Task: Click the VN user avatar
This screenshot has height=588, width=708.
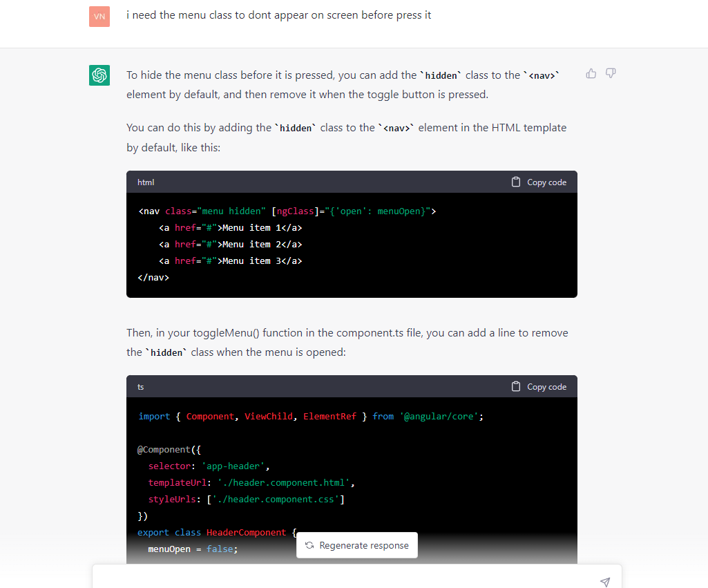Action: 99,16
